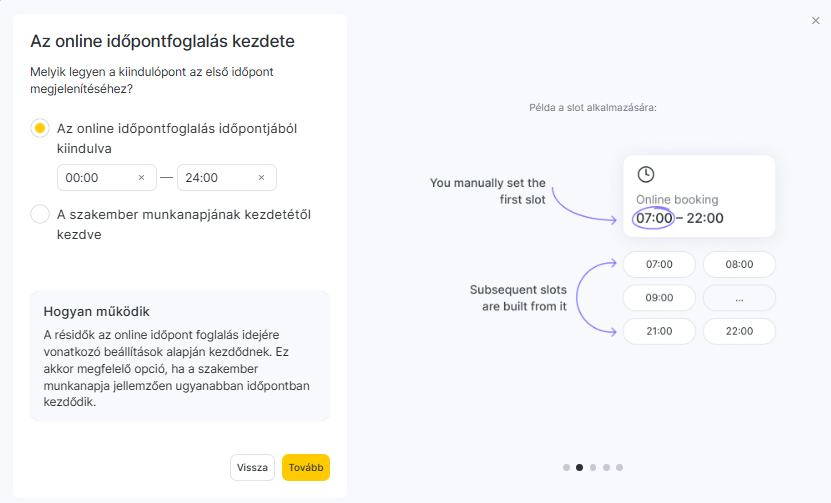
Task: Open the 00:00 start time selector
Action: pyautogui.click(x=95, y=178)
